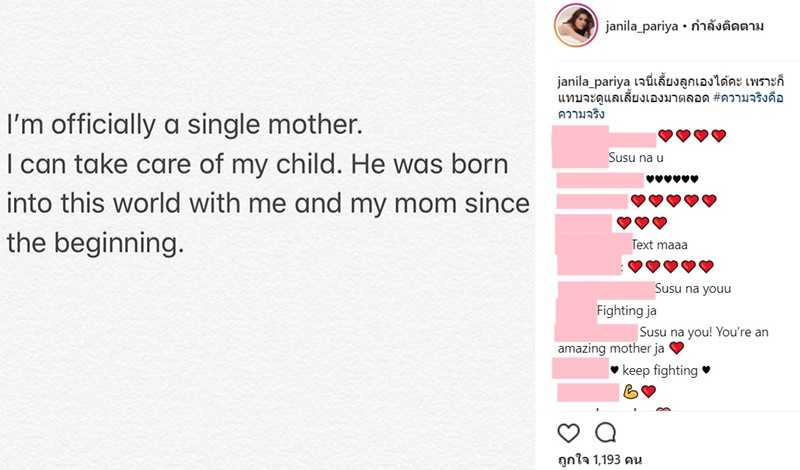Click janila_pariya username in post header

coord(640,25)
